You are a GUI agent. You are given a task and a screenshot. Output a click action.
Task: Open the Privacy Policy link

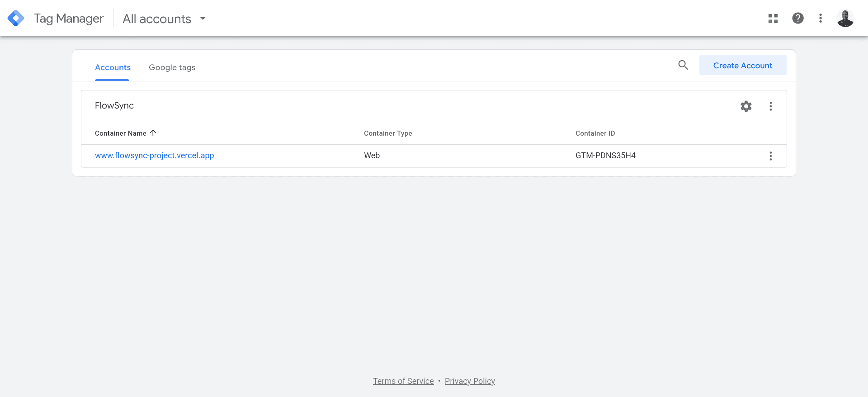[470, 381]
